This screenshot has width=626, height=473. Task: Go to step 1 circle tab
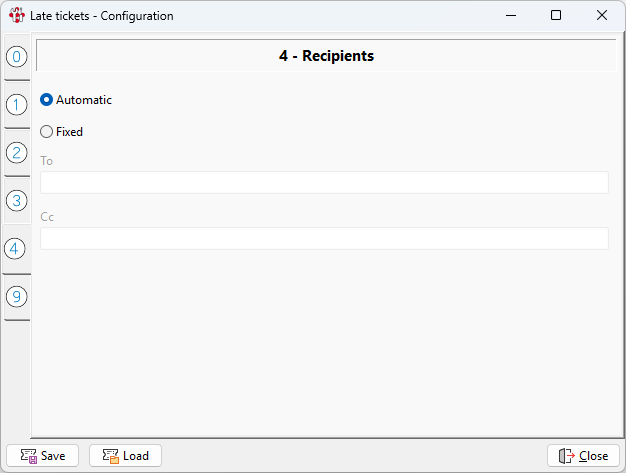(16, 104)
